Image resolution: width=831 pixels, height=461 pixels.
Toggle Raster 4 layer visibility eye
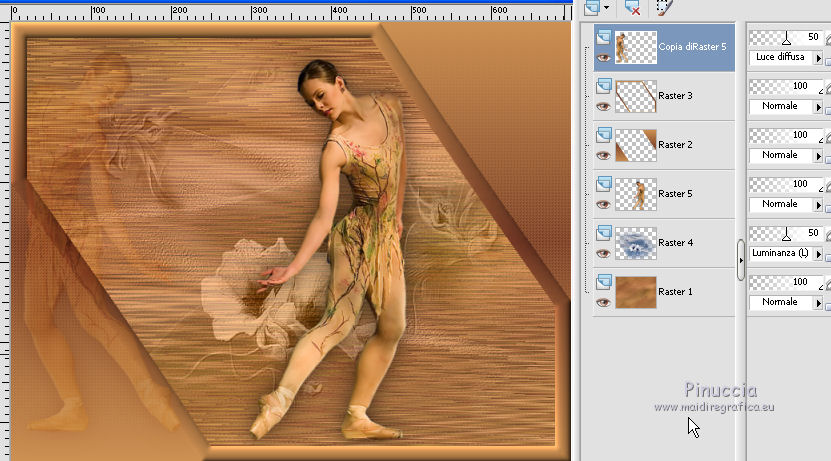click(x=603, y=254)
